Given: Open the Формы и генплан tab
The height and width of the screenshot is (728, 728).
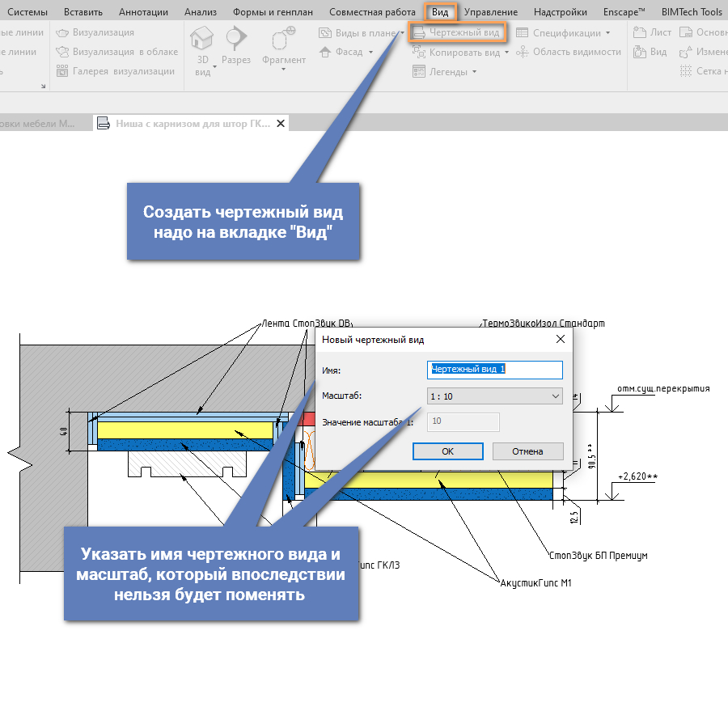Looking at the screenshot, I should [273, 12].
